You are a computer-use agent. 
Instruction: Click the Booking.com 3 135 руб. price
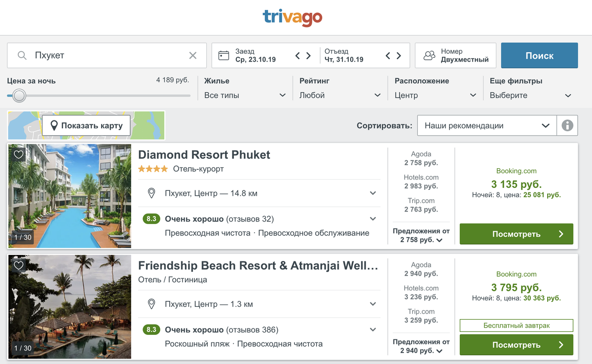tap(517, 184)
